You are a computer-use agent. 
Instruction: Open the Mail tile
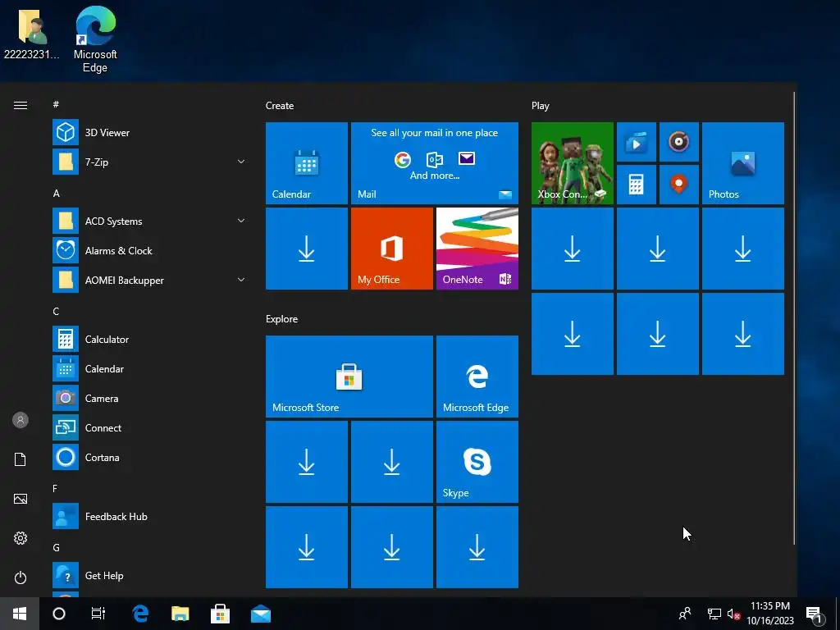pyautogui.click(x=435, y=163)
